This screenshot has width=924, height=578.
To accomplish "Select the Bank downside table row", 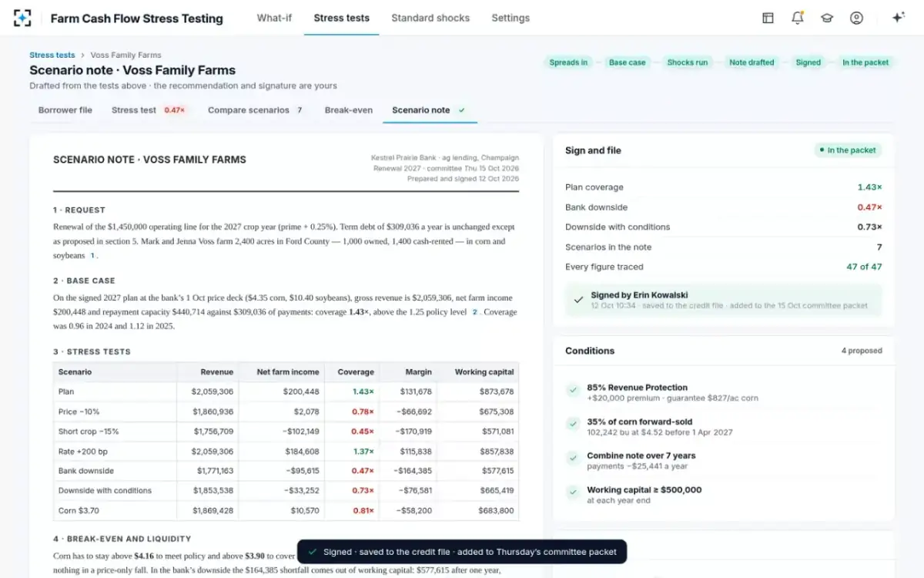I will coord(286,471).
